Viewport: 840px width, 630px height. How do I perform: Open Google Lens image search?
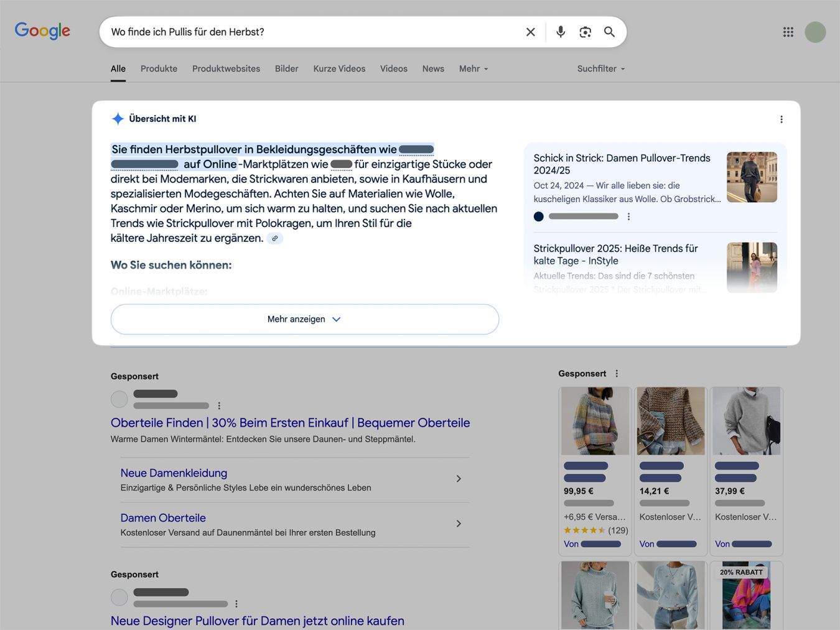[x=585, y=32]
